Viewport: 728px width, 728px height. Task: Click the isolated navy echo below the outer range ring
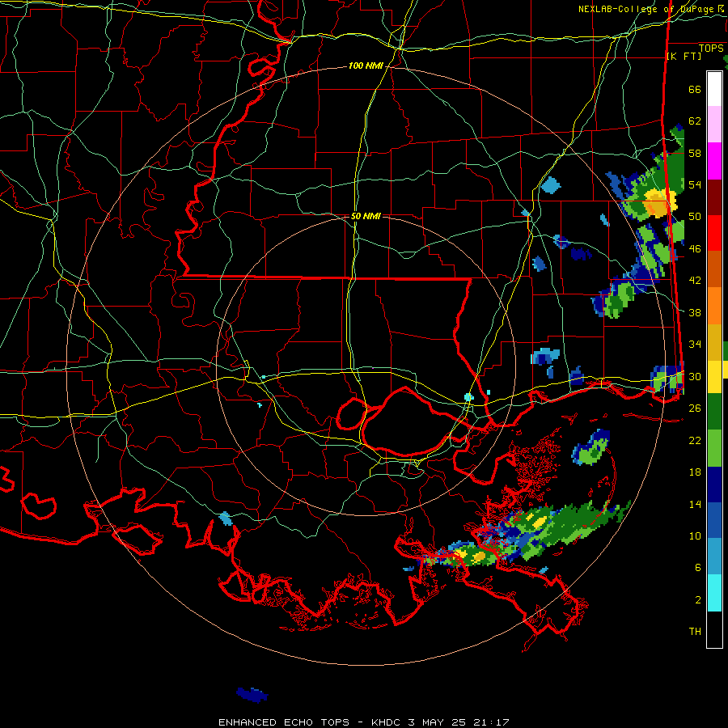click(252, 695)
